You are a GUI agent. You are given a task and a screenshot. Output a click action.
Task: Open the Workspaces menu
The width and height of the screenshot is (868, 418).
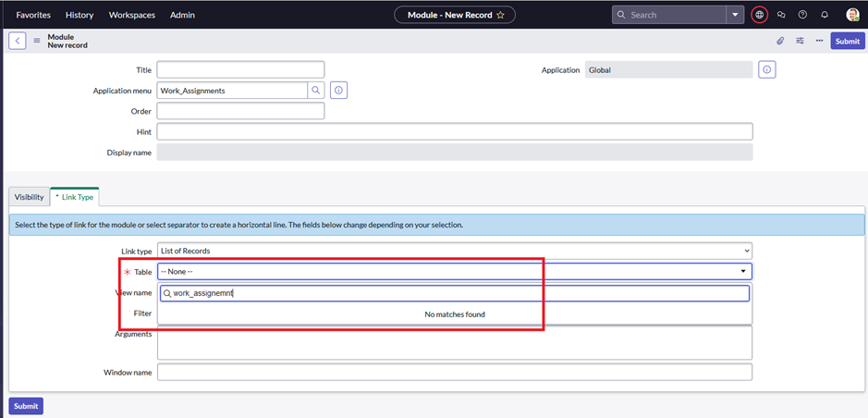(x=131, y=15)
